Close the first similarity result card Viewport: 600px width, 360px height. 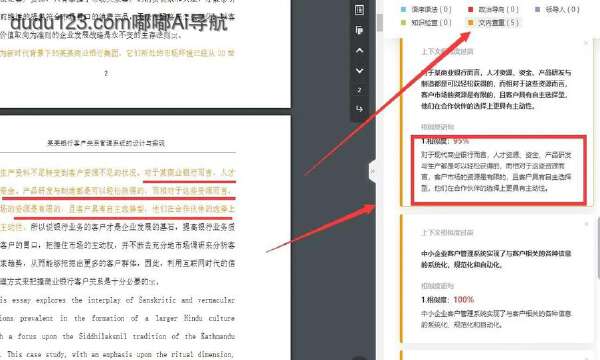[586, 43]
